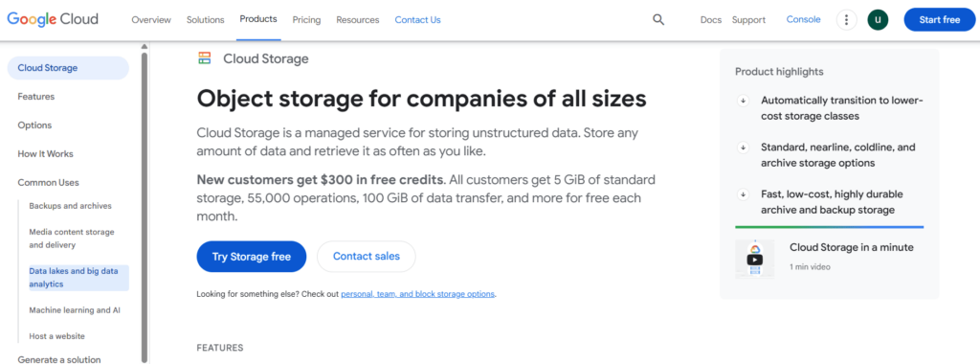This screenshot has width=980, height=364.
Task: Open the Solutions nav item
Action: (x=205, y=20)
